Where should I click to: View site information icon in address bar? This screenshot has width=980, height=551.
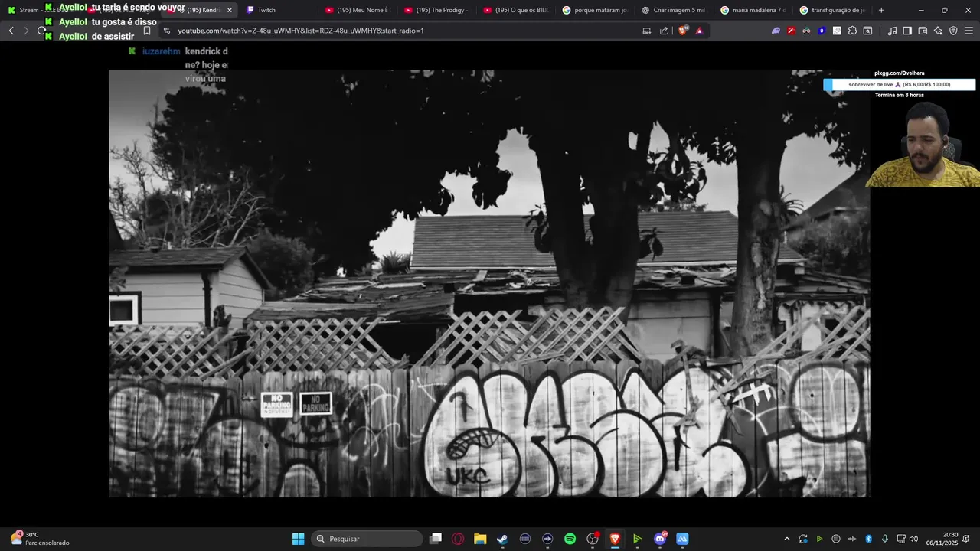coord(167,31)
